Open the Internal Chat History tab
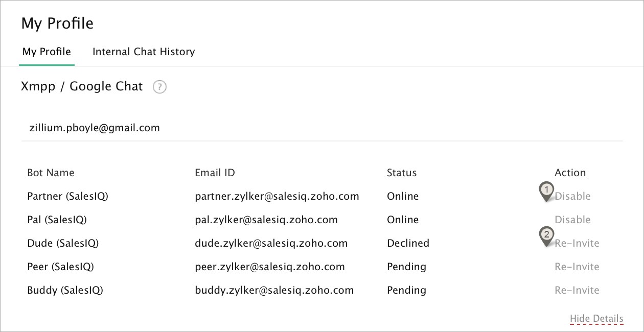644x332 pixels. point(144,52)
